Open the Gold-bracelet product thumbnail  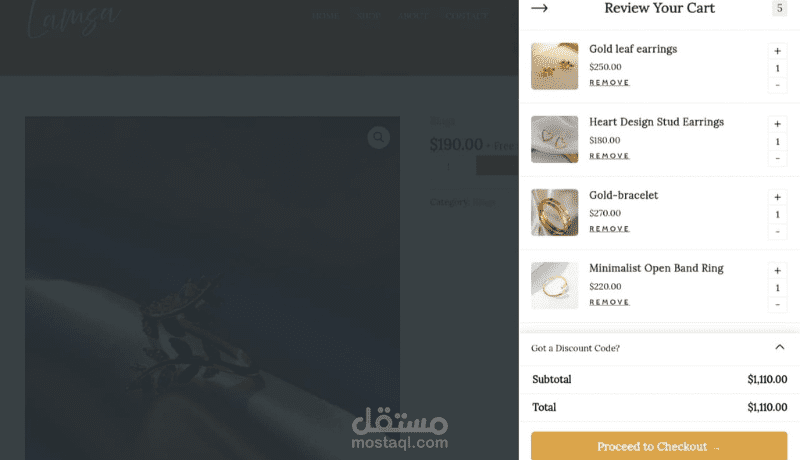555,213
